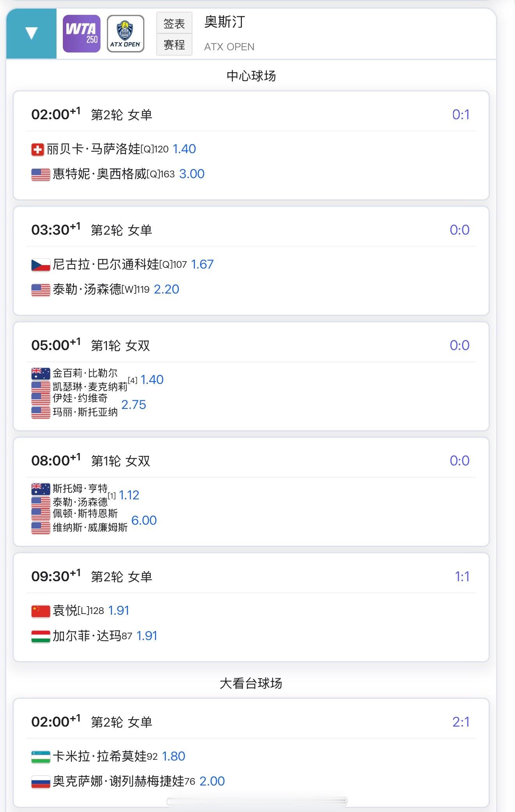Image resolution: width=515 pixels, height=812 pixels.
Task: Click the Swiss flag beside 丽贝卡·马萨洛娃
Action: coord(37,149)
